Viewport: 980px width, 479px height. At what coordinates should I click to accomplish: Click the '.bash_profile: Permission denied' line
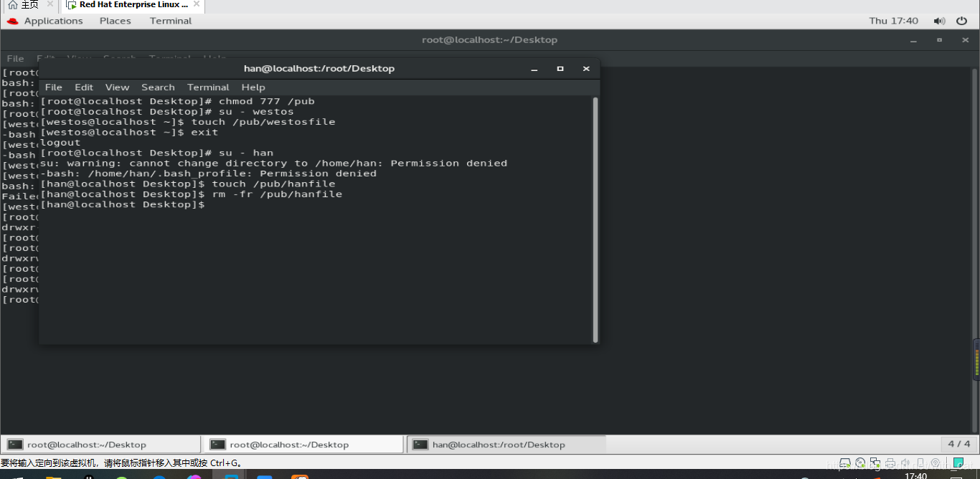click(208, 174)
